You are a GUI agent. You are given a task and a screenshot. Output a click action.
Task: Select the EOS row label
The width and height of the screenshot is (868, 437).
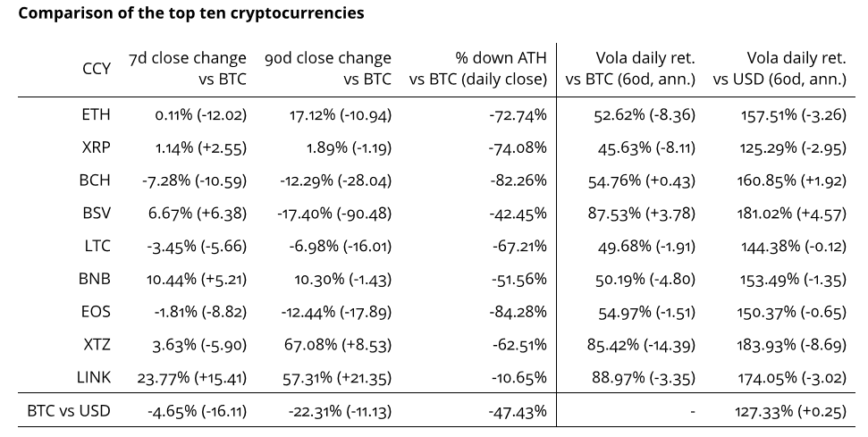[x=96, y=311]
